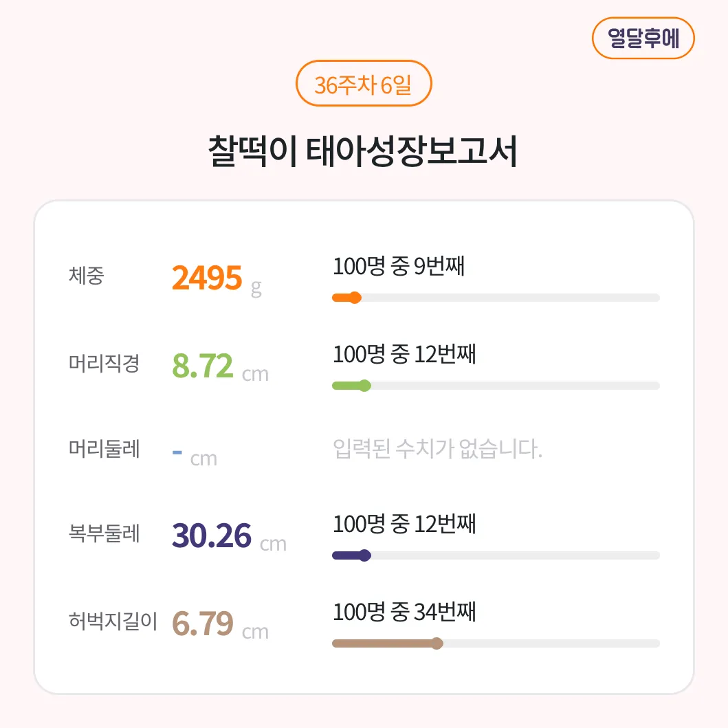Click the 100명 중 9번째 percentile text
Screen dimensions: 728x728
click(x=399, y=266)
